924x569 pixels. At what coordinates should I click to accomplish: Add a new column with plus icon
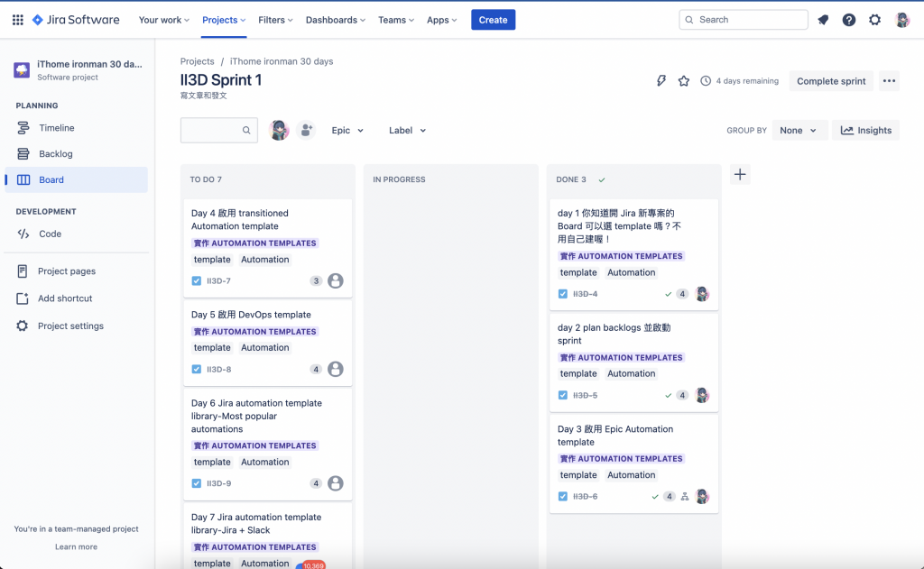740,174
